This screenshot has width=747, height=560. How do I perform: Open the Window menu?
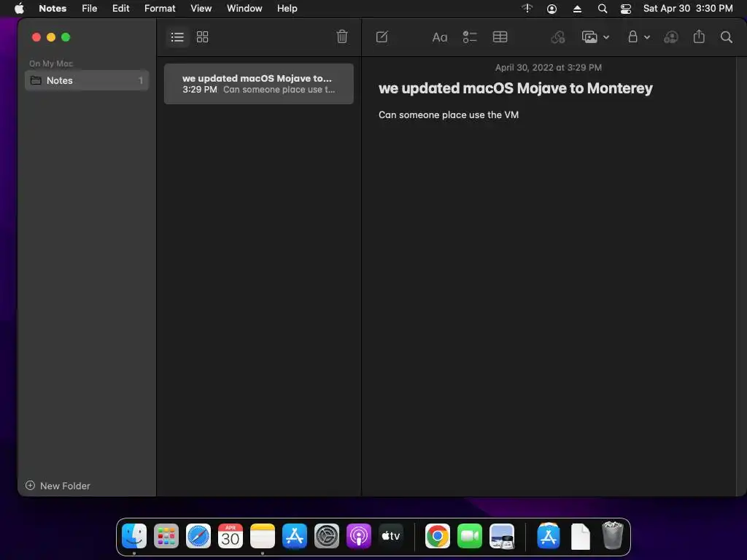coord(244,8)
